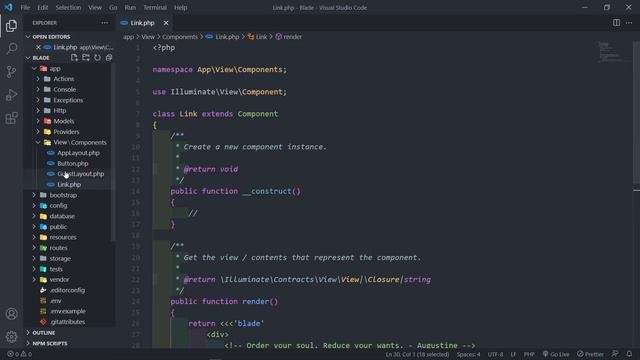Expand the routes folder
640x360 pixels.
tap(58, 248)
